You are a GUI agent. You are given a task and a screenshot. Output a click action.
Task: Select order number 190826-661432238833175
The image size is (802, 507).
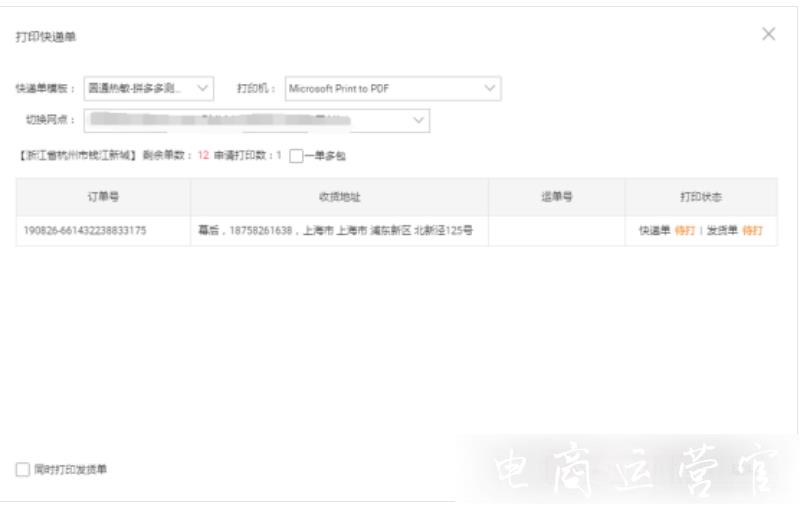tap(85, 231)
